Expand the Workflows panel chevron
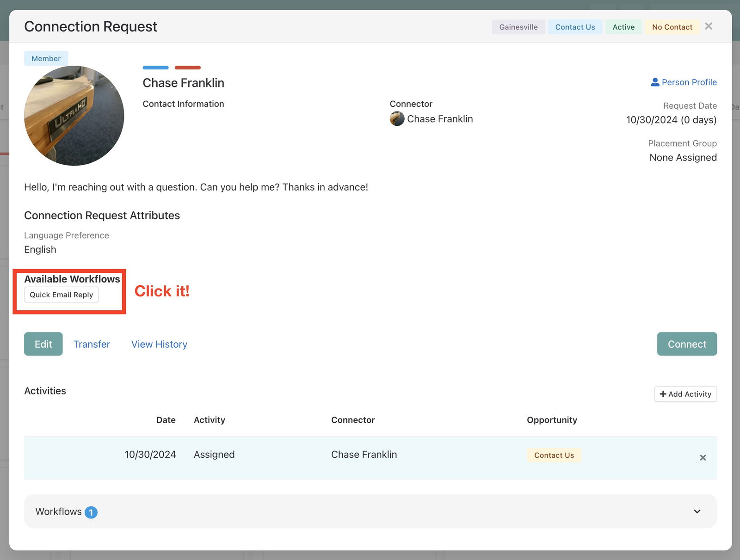Screen dimensions: 740x560 (x=697, y=511)
